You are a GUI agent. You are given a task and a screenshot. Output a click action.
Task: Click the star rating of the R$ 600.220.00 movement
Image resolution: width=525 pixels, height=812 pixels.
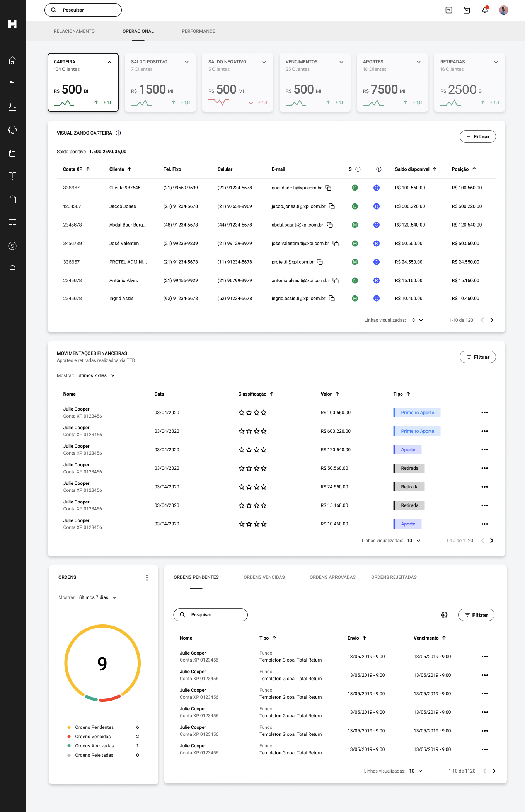(x=252, y=431)
